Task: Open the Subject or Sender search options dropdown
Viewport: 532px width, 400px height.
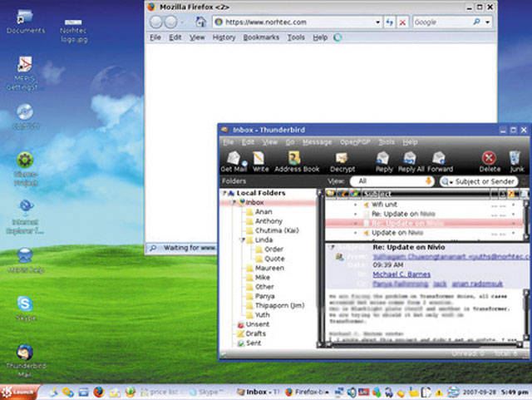Action: pyautogui.click(x=447, y=182)
